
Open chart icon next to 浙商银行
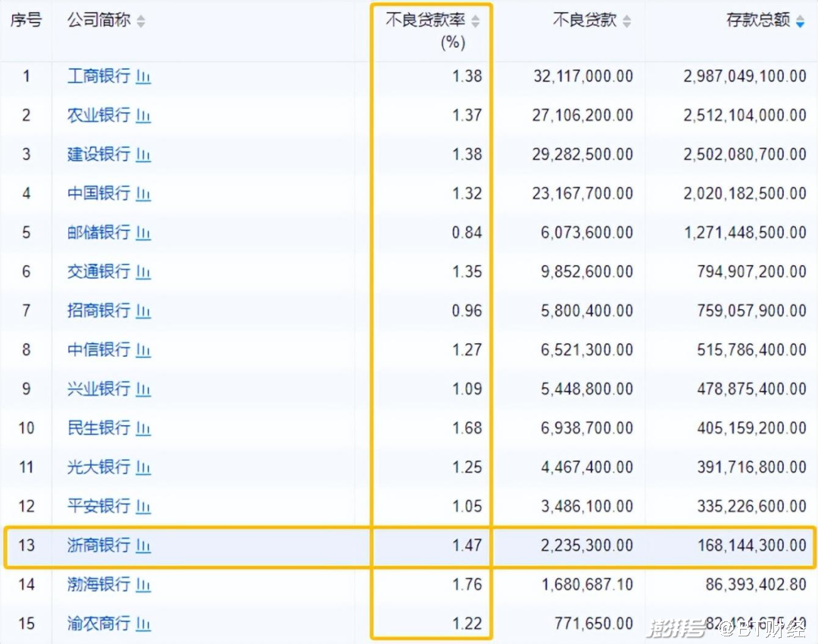coord(143,546)
